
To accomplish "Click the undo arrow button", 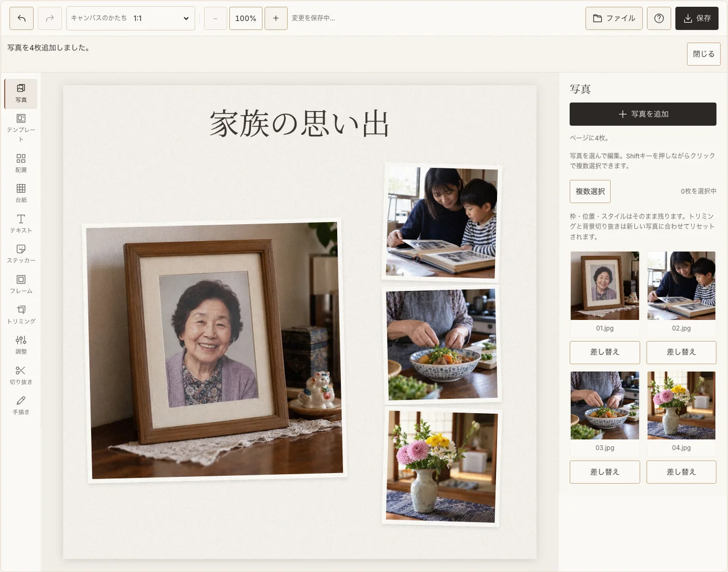I will tap(22, 18).
